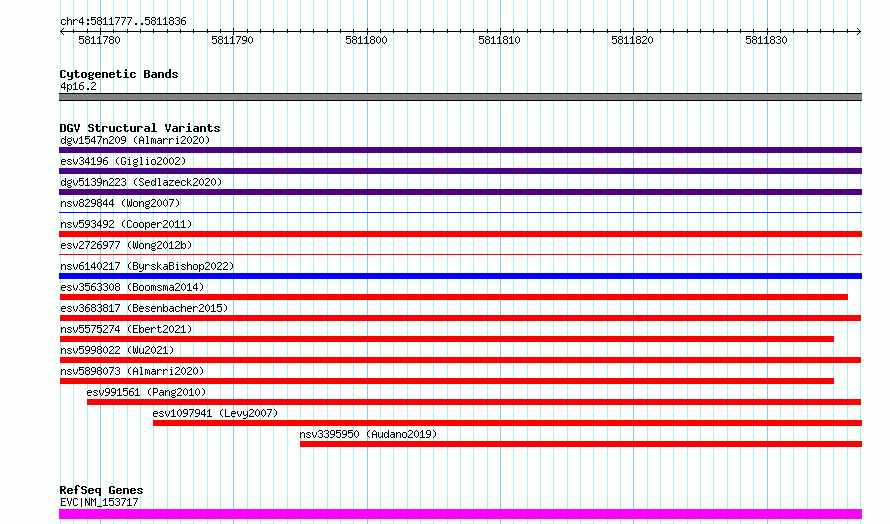Select the purple dgv1547n209 bar

tap(460, 150)
